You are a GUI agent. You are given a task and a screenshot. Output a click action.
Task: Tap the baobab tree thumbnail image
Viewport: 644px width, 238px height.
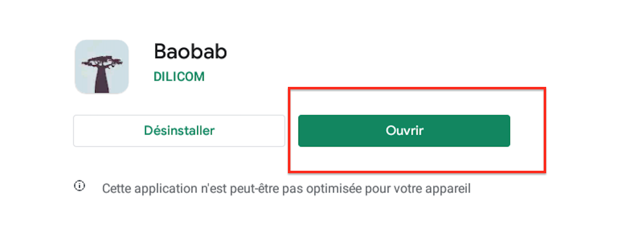102,67
